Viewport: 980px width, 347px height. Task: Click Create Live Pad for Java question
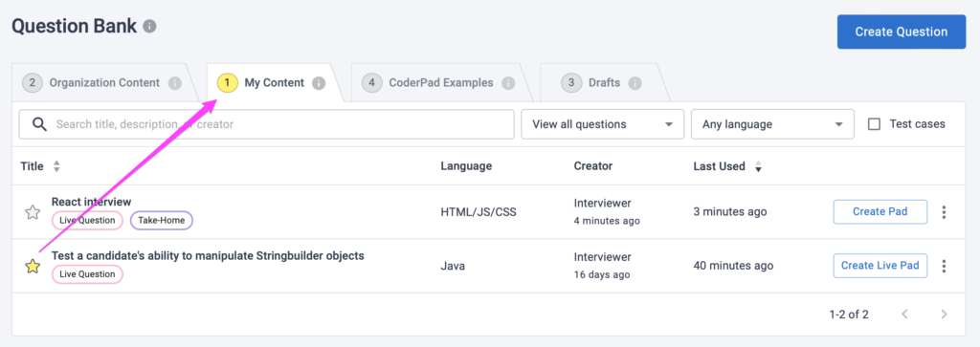point(880,265)
